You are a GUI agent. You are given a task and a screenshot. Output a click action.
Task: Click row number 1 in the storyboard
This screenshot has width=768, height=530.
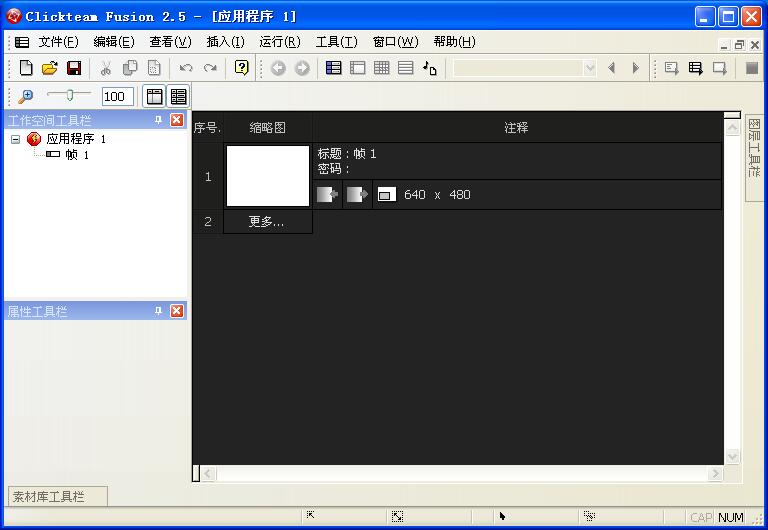point(208,176)
